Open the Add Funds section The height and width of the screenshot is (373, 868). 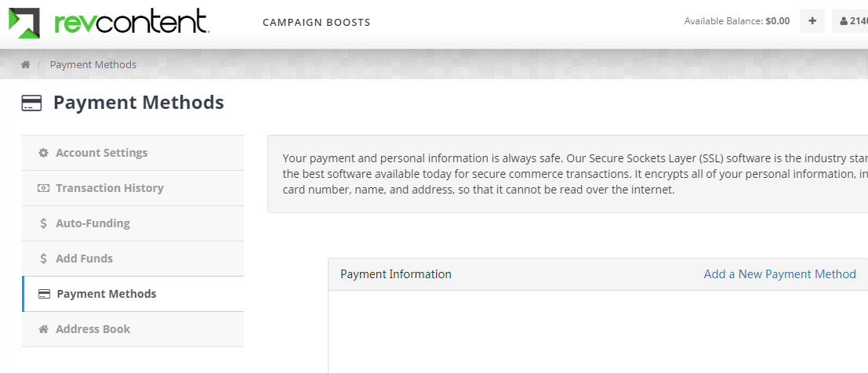click(84, 259)
